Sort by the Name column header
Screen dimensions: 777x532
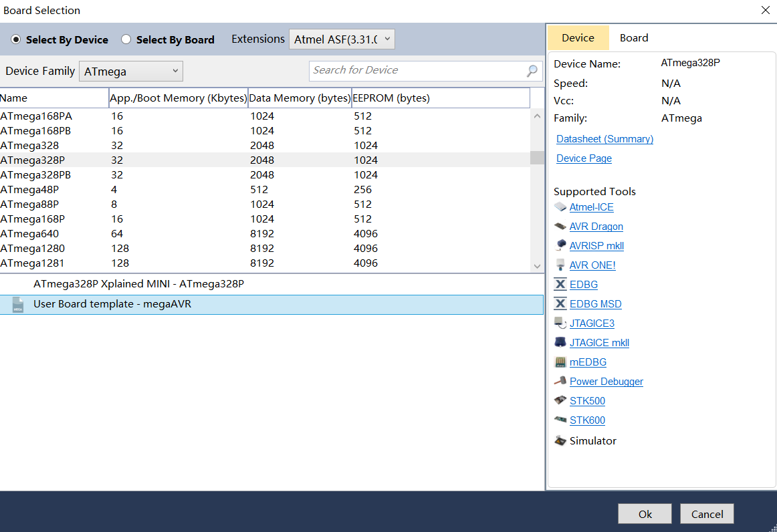(54, 98)
